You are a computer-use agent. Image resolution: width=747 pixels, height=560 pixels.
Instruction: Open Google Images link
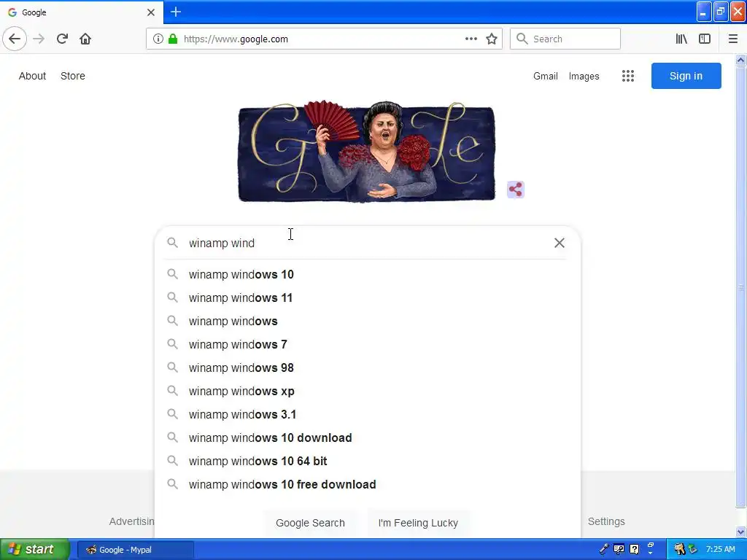tap(584, 76)
